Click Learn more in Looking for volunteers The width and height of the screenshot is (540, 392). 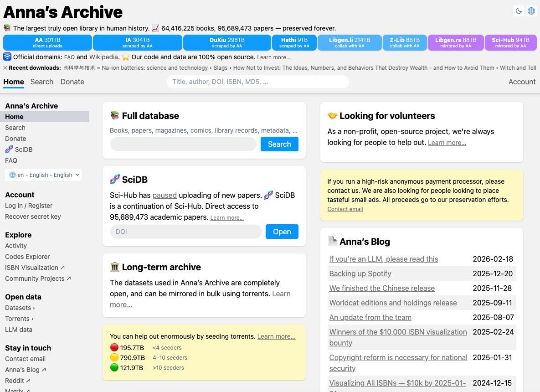(x=447, y=143)
